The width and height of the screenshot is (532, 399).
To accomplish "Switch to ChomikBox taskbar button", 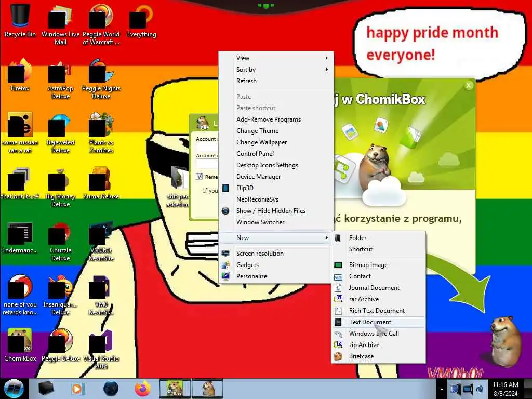I will pos(175,389).
